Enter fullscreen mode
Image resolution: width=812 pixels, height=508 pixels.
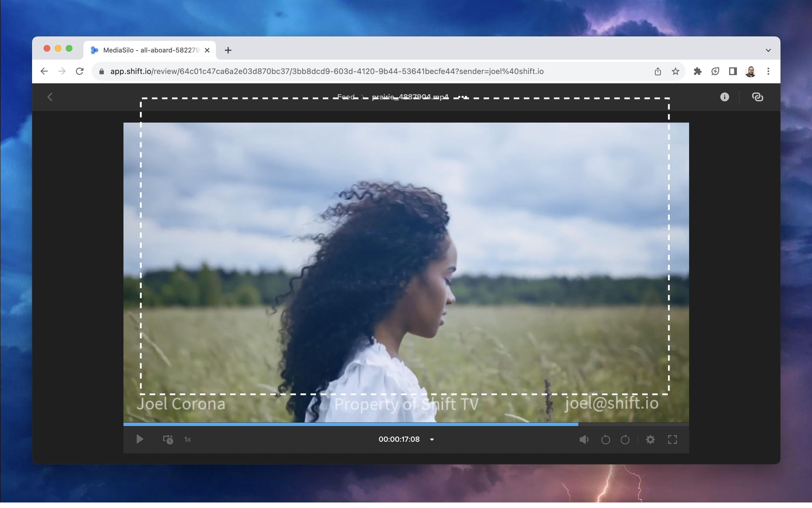coord(672,440)
